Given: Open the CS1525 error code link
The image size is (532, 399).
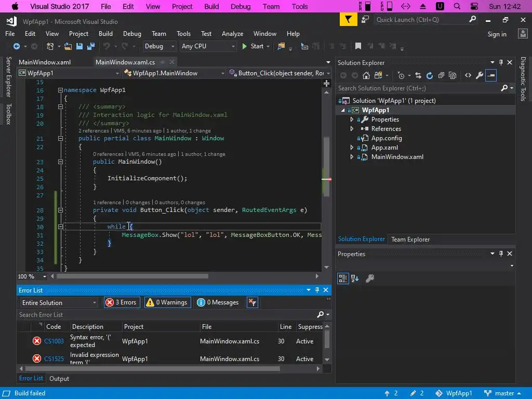Looking at the screenshot, I should [x=54, y=358].
